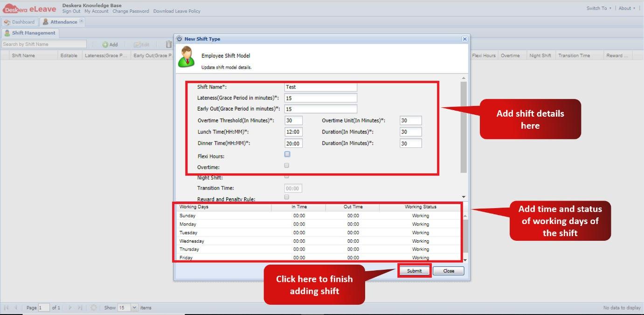Screen dimensions: 644x315
Task: Open the Switch To dropdown
Action: [597, 8]
